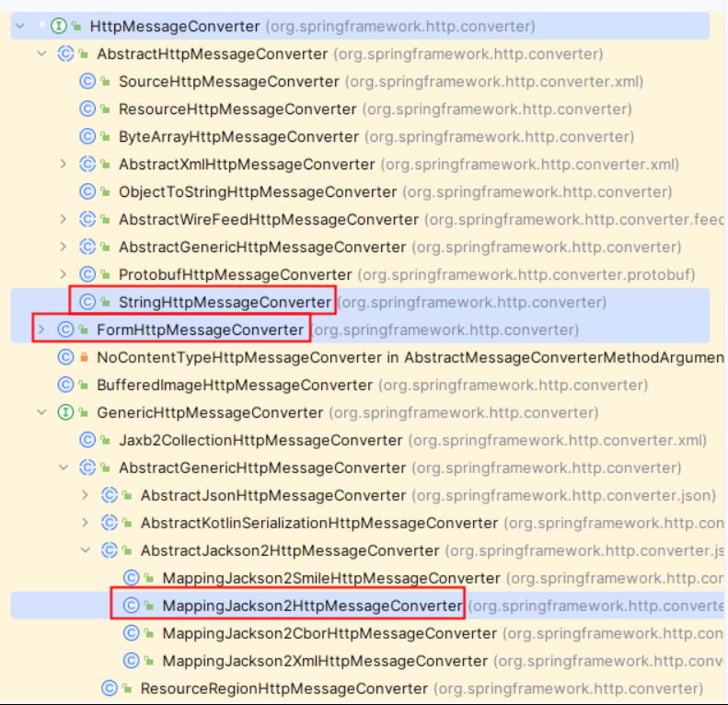Click the ResourceRegionHttpMessageConverter class icon
Image resolution: width=728 pixels, height=705 pixels.
[x=110, y=688]
